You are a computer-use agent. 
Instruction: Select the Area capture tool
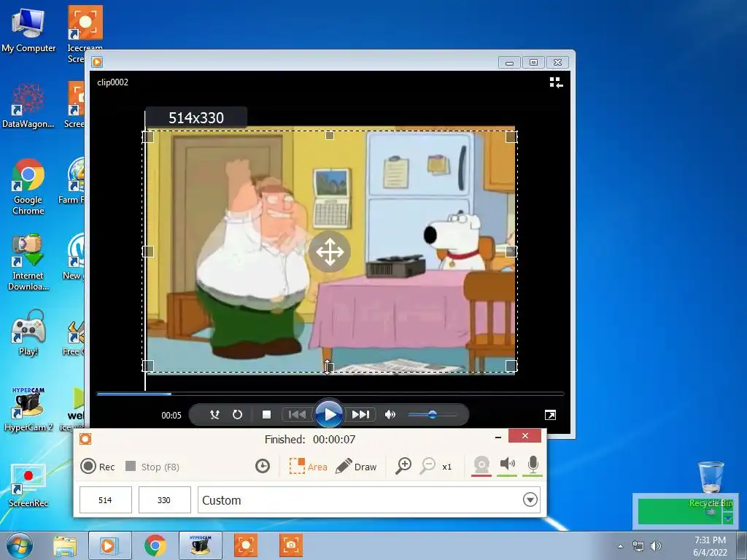click(x=309, y=466)
